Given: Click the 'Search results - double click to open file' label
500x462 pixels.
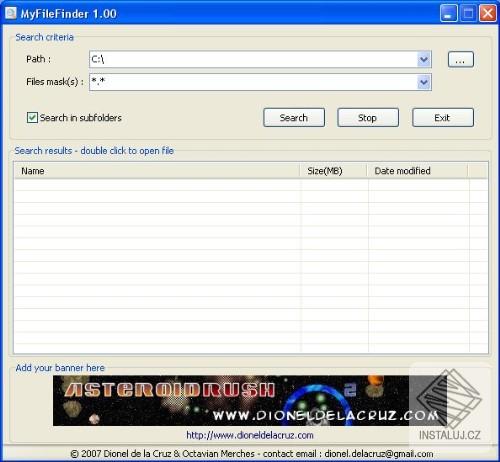Looking at the screenshot, I should (94, 151).
